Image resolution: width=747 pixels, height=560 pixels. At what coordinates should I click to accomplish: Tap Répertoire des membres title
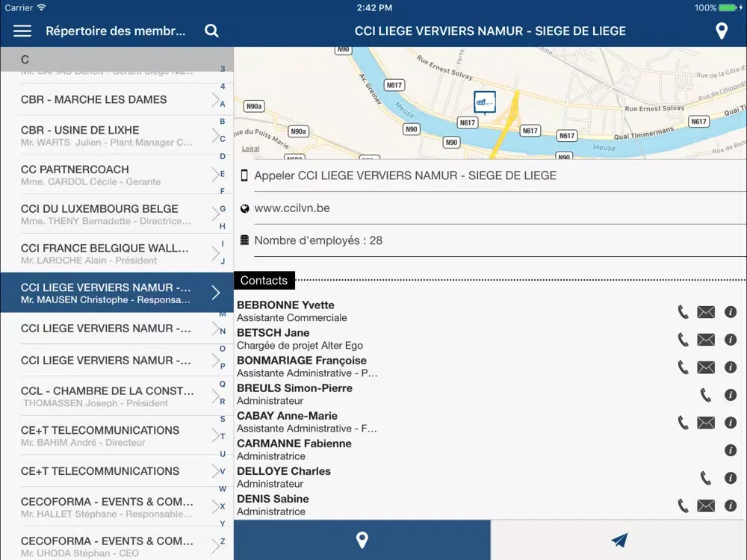(115, 31)
